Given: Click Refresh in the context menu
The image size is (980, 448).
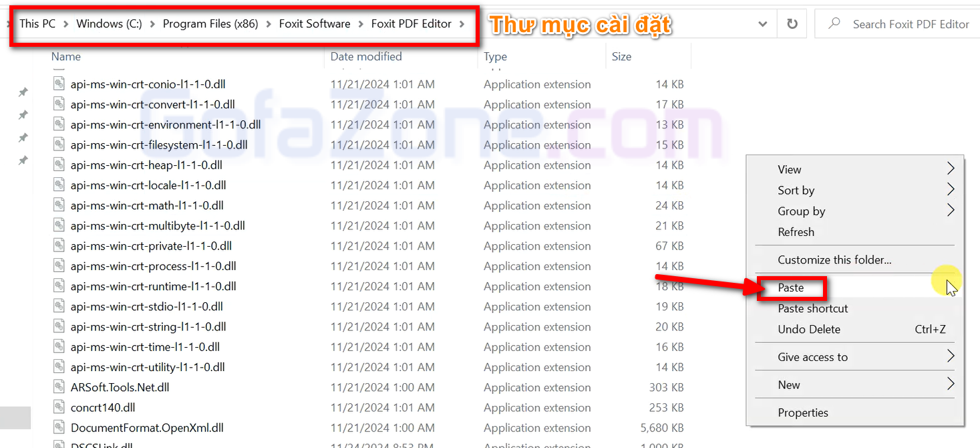Looking at the screenshot, I should point(796,232).
